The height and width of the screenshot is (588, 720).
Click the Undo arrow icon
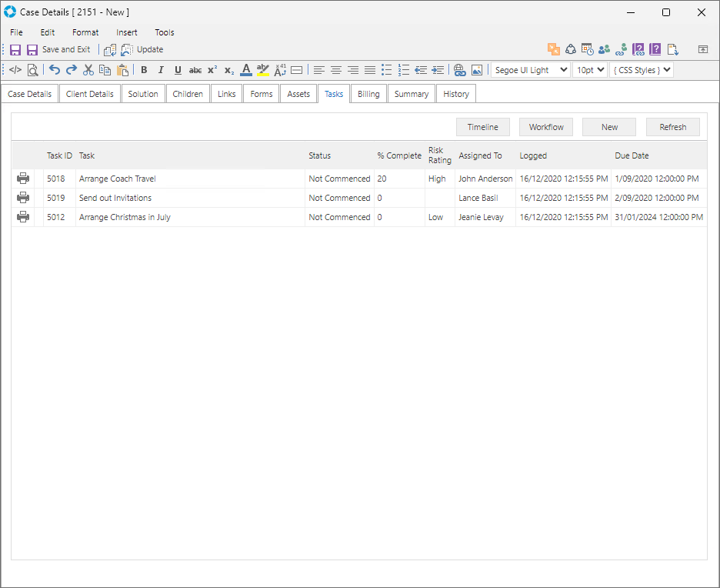[x=55, y=70]
